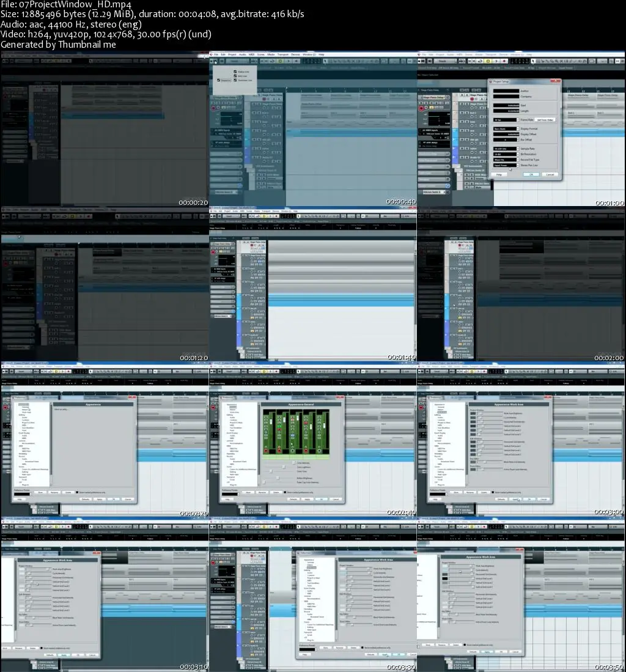This screenshot has height=672, width=626.
Task: Click Fader Cap Color Intensity slider in 00:02:40 frame
Action: click(278, 482)
